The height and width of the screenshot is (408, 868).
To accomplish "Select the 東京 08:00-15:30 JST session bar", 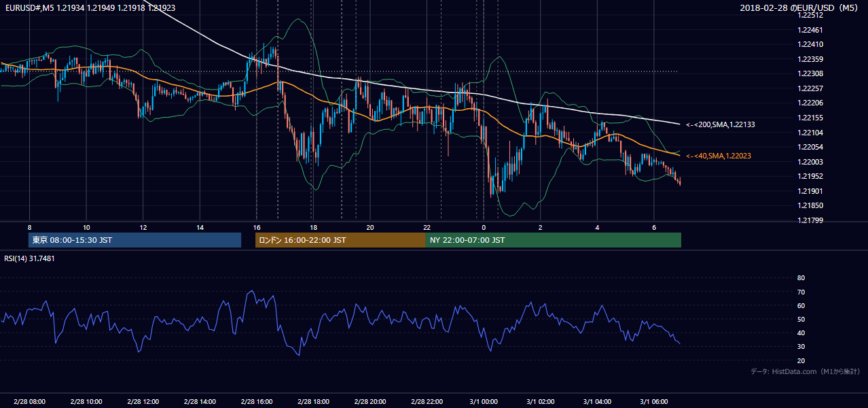I will tap(134, 240).
